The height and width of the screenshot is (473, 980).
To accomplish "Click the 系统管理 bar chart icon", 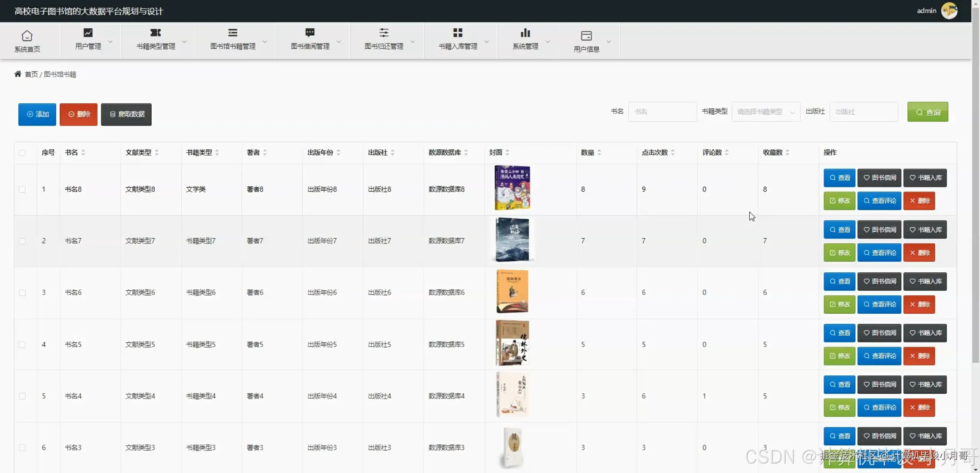I will (x=526, y=33).
